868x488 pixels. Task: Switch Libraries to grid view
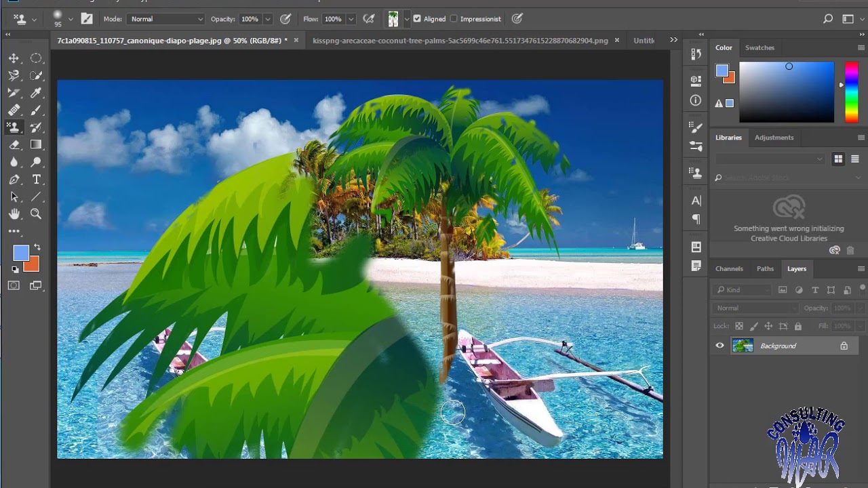click(x=838, y=159)
